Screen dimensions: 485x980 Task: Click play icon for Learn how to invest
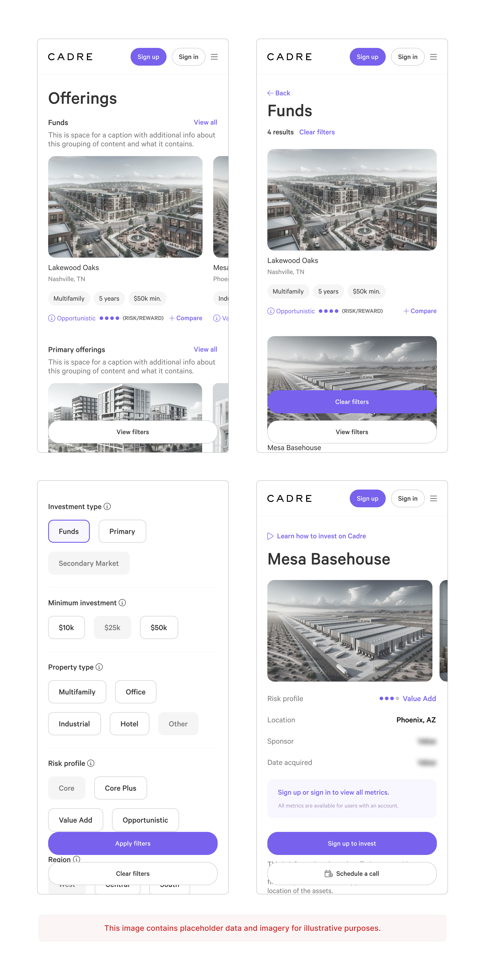[270, 536]
